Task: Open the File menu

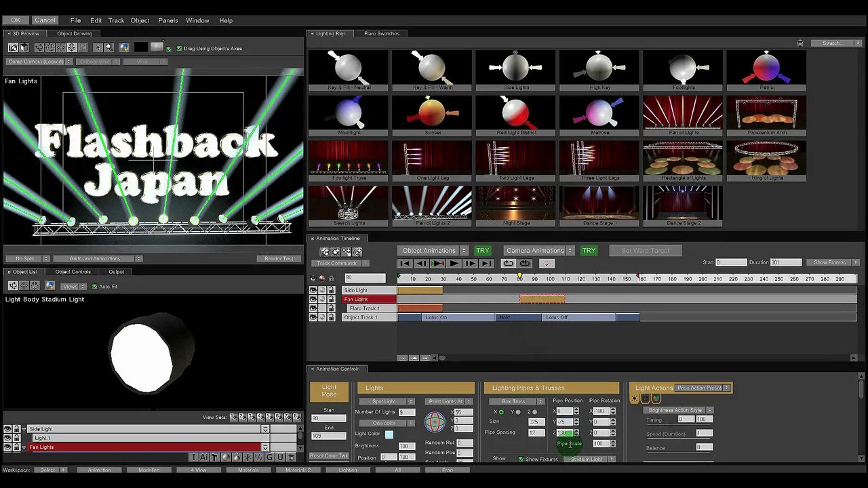Action: (x=75, y=20)
